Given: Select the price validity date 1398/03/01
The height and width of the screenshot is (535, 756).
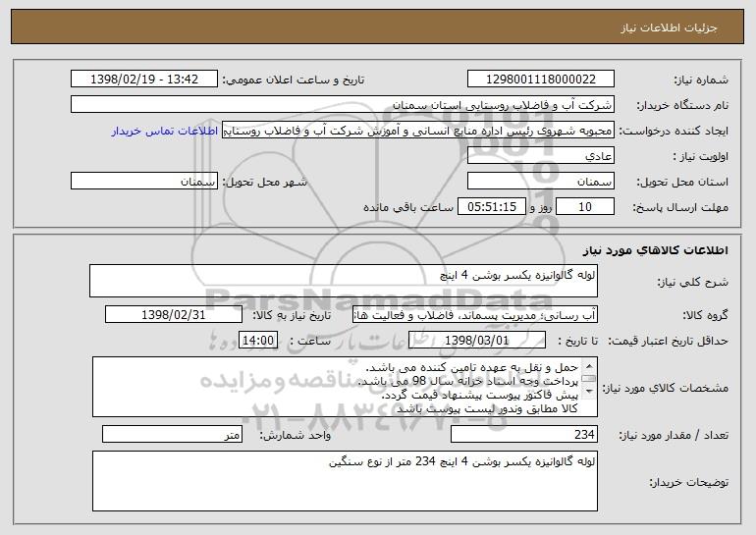Looking at the screenshot, I should click(x=477, y=341).
